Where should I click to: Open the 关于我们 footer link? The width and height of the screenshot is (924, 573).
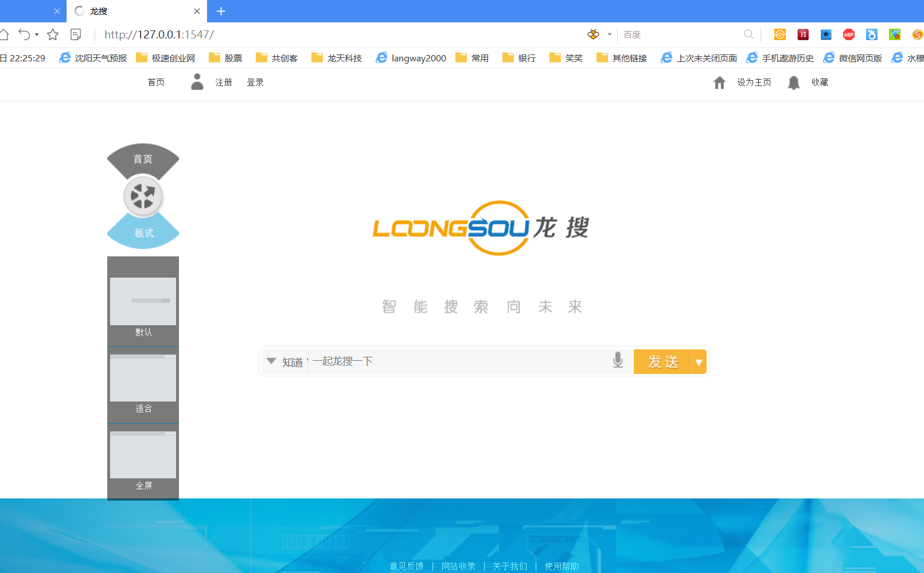pyautogui.click(x=510, y=566)
